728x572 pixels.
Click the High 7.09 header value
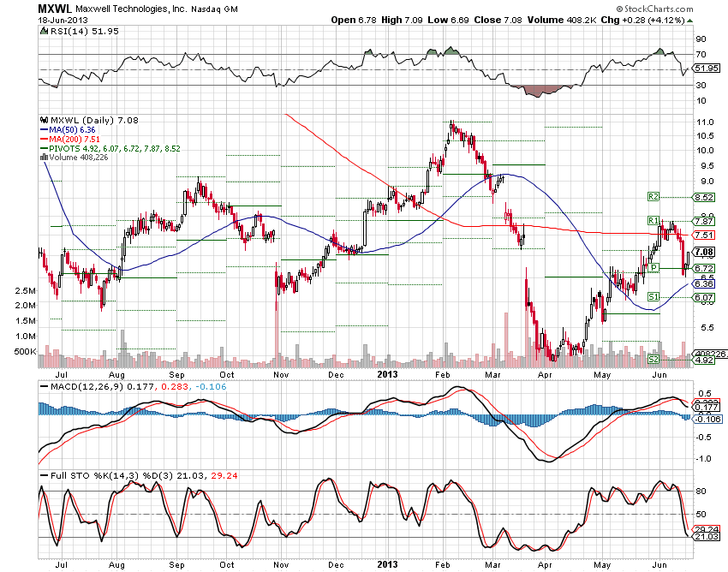click(x=402, y=20)
